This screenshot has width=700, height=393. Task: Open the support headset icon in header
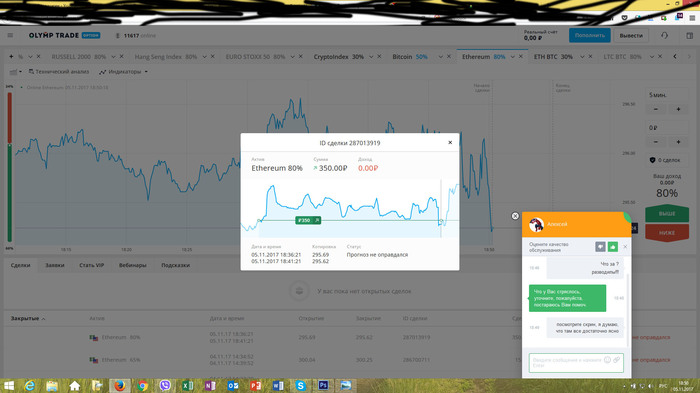[x=664, y=35]
